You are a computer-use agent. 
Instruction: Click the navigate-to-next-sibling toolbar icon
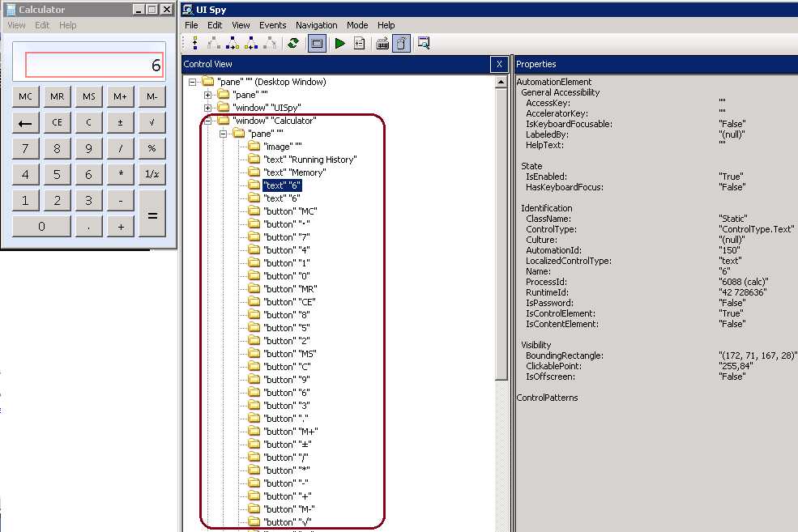coord(233,44)
